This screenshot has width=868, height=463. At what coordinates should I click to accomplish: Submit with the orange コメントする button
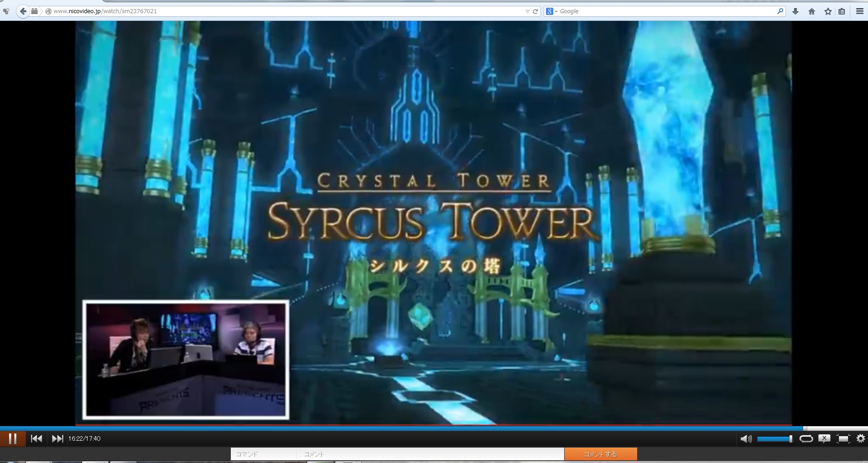pos(600,454)
